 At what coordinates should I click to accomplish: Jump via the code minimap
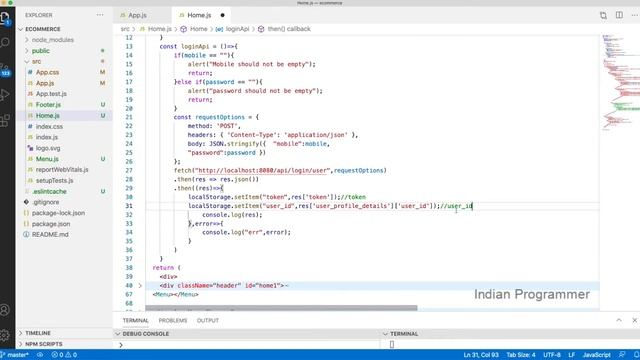click(620, 82)
